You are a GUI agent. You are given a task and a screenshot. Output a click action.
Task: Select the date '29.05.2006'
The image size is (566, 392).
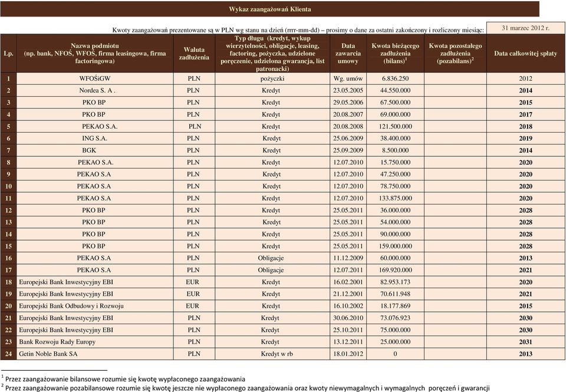(348, 102)
